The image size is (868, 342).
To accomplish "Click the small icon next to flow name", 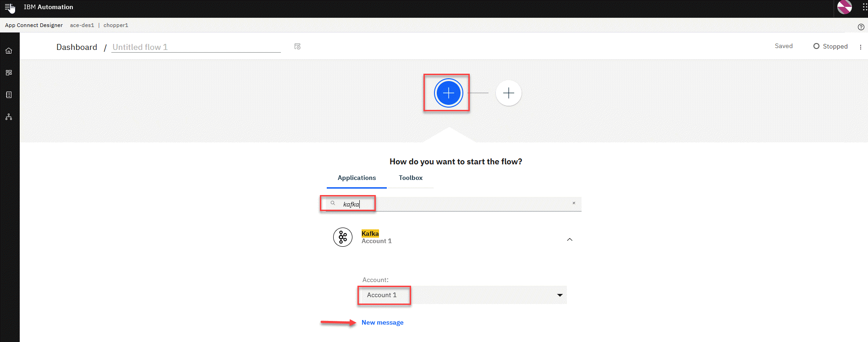I will point(297,47).
